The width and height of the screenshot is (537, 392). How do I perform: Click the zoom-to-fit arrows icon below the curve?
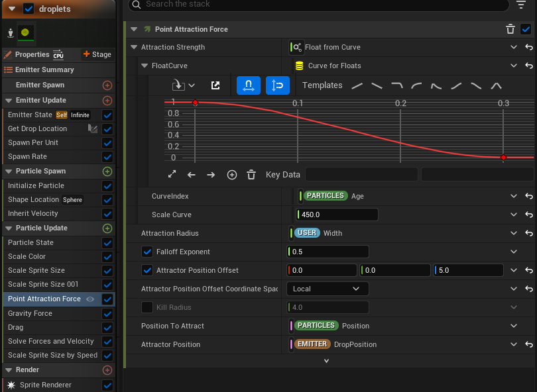pyautogui.click(x=172, y=175)
